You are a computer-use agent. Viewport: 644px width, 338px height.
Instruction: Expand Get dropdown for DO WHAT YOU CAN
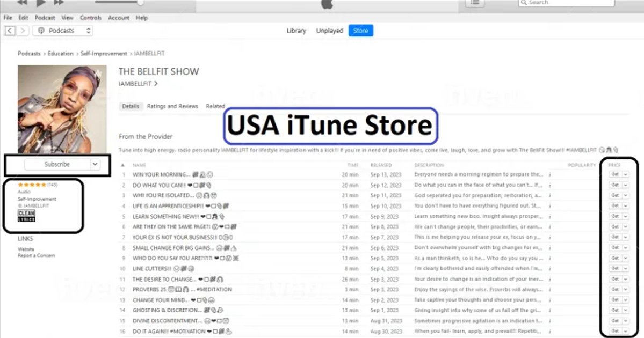coord(626,185)
